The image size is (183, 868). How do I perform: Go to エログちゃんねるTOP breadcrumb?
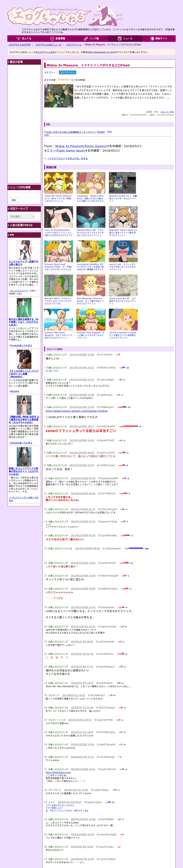pos(19,44)
